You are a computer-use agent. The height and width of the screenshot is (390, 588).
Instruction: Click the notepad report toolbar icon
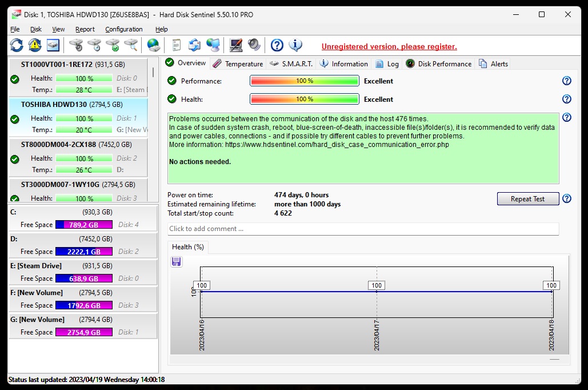(x=176, y=45)
